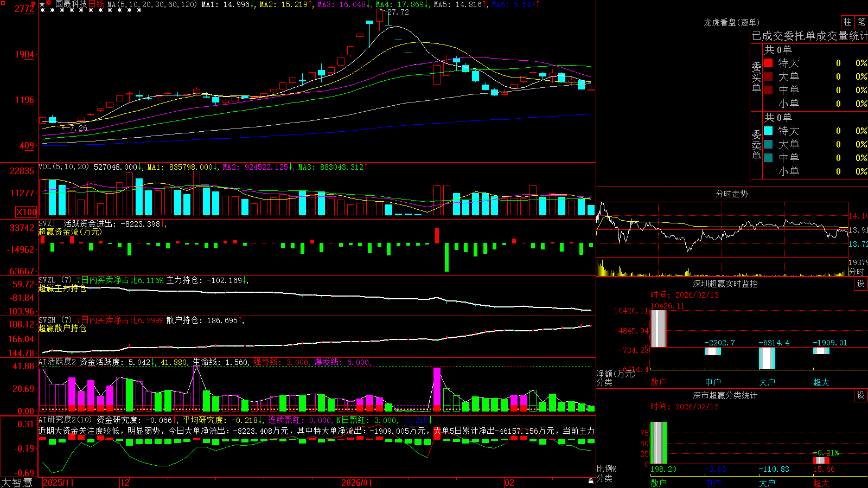This screenshot has width=868, height=488.
Task: Click the bright red 特大 buy-order swatch
Action: pos(768,63)
